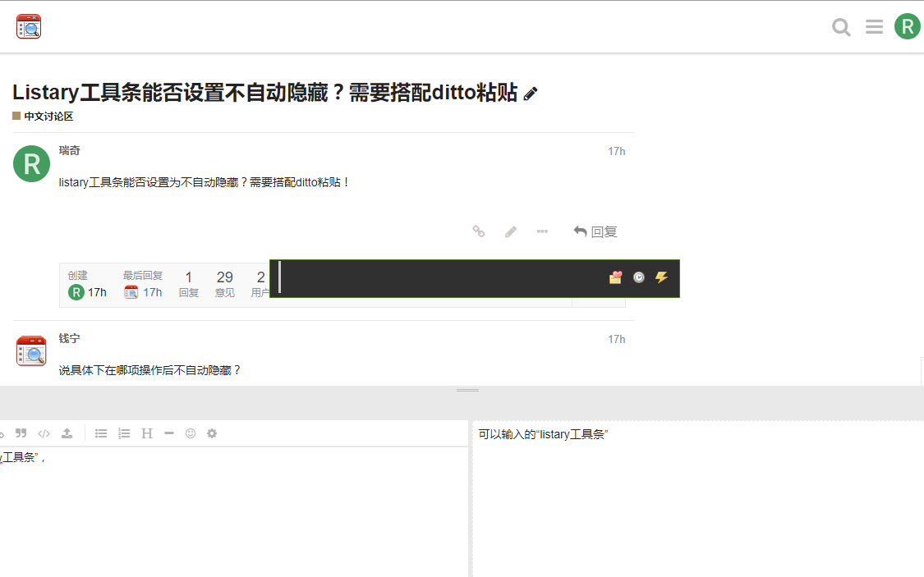Viewport: 924px width, 577px height.
Task: Insert horizontal rule in composer
Action: [x=169, y=433]
